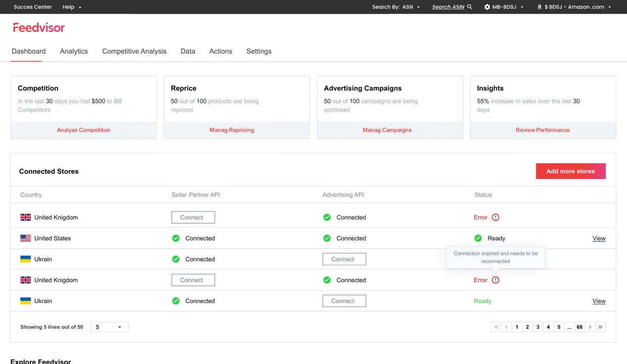Screen dimensions: 627x364
Task: Click Advertising API Connect in third row Ukrain
Action: point(344,259)
